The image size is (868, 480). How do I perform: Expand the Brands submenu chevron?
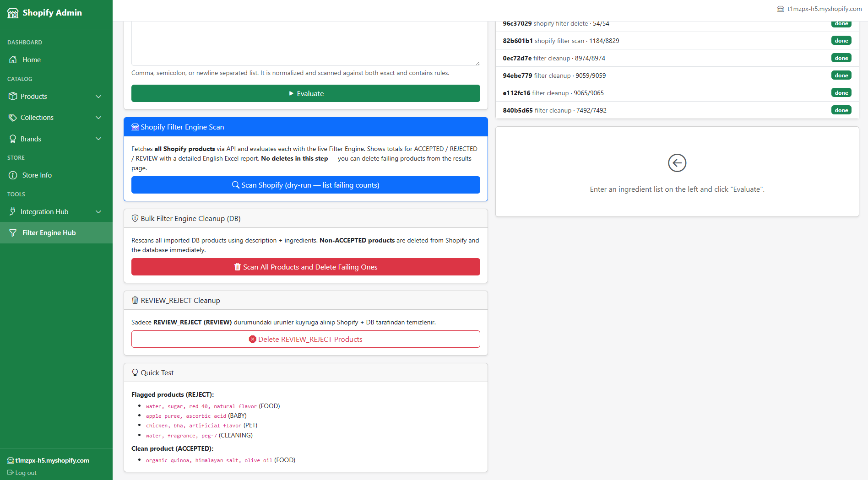(x=98, y=139)
